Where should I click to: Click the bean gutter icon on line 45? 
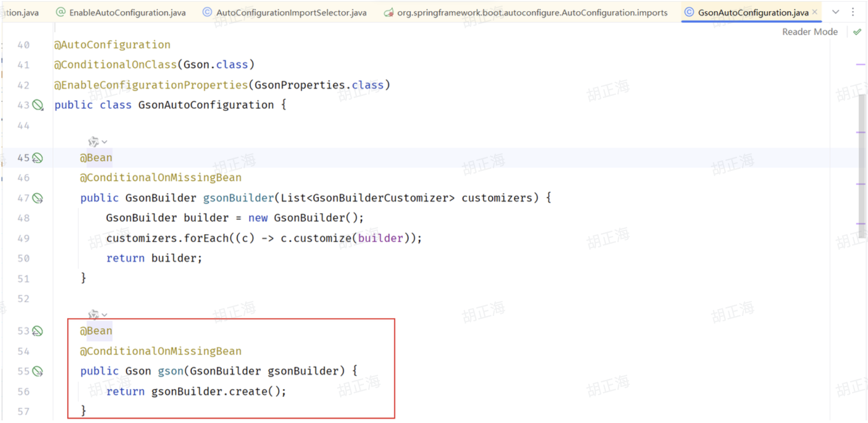(37, 158)
